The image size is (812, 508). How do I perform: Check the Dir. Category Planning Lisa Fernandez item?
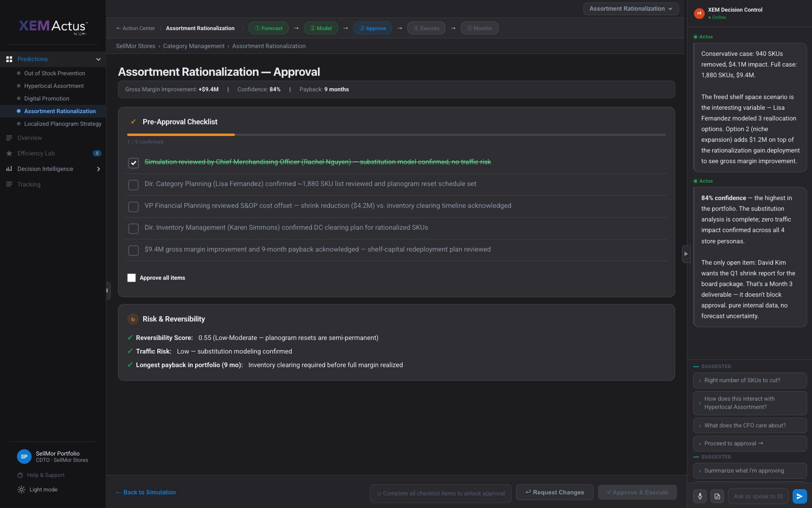(133, 185)
